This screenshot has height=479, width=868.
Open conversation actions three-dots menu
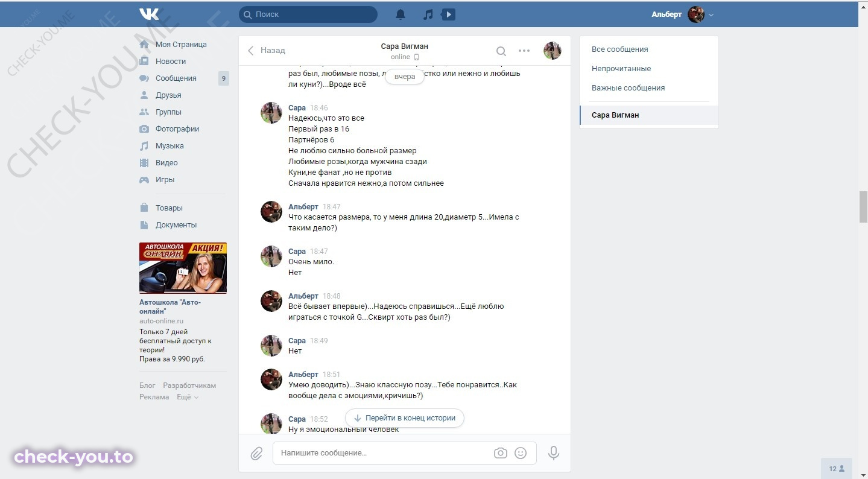coord(524,51)
